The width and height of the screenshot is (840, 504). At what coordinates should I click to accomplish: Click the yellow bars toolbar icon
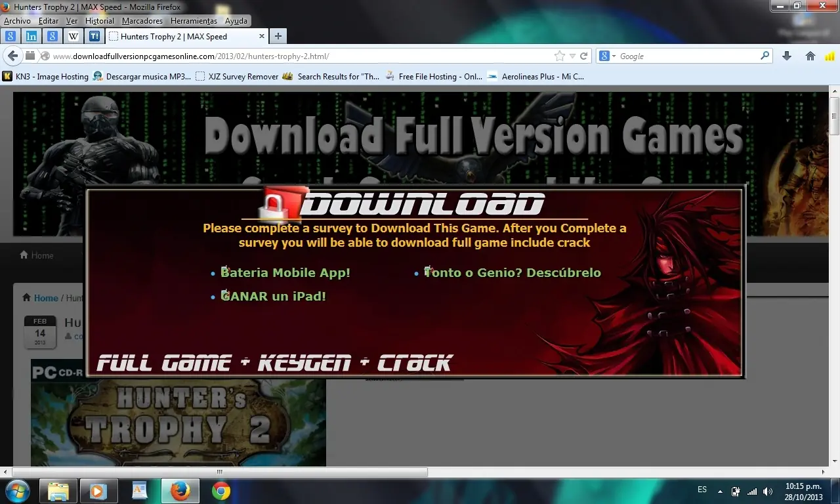(x=831, y=56)
